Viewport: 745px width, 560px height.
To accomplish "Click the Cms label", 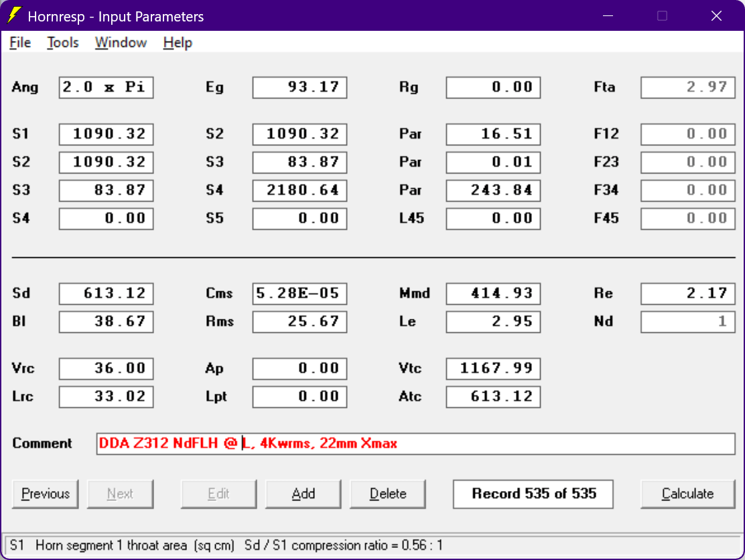I will point(219,293).
